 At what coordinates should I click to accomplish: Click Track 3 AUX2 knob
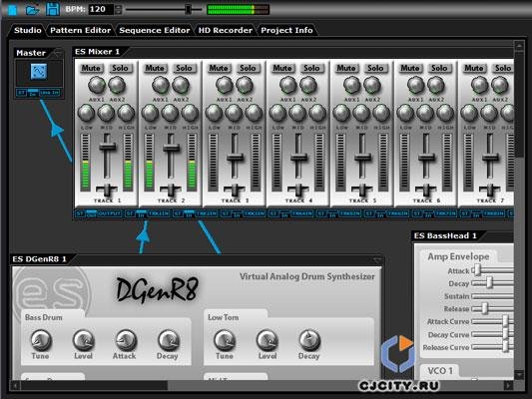coord(245,85)
